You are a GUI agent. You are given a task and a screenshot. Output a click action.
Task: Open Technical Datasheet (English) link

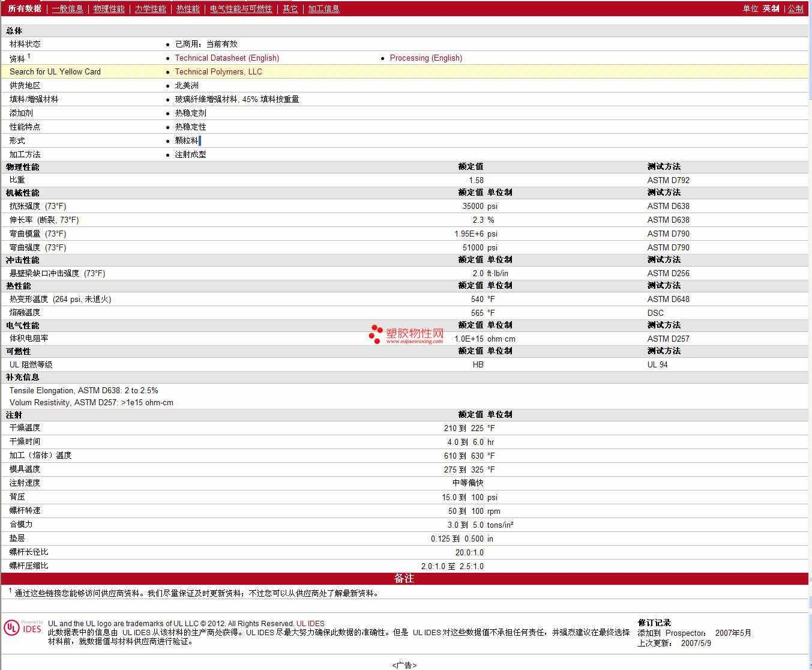click(227, 58)
